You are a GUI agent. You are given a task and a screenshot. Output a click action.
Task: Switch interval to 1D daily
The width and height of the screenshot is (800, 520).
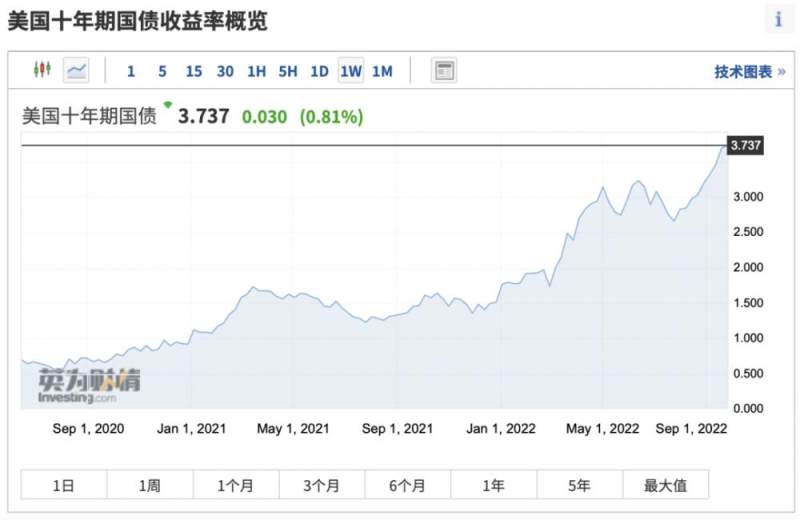[319, 71]
